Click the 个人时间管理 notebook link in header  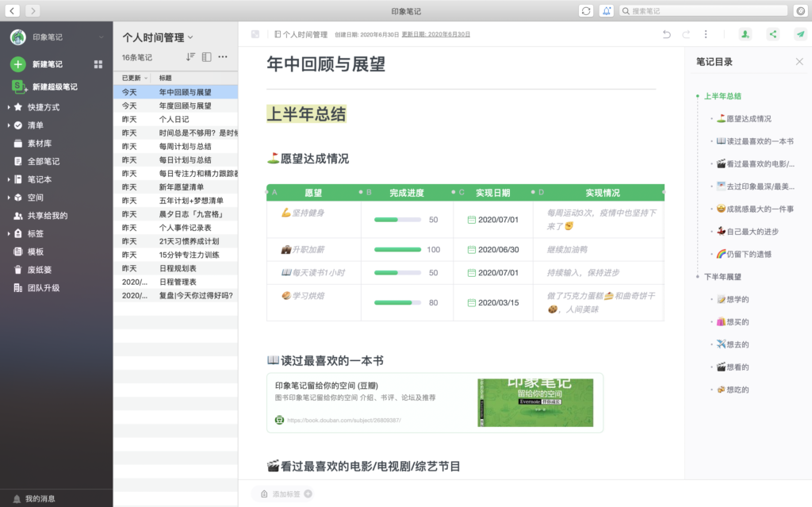click(x=301, y=34)
